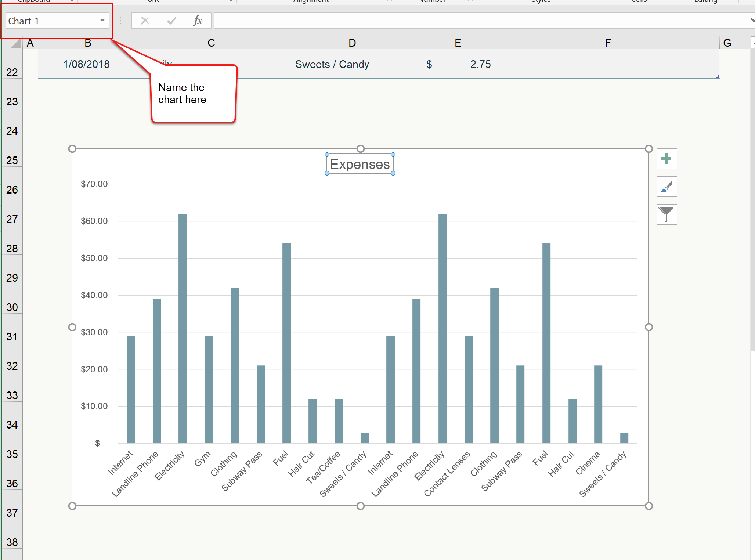
Task: Open the Chart Filters funnel button
Action: click(666, 214)
